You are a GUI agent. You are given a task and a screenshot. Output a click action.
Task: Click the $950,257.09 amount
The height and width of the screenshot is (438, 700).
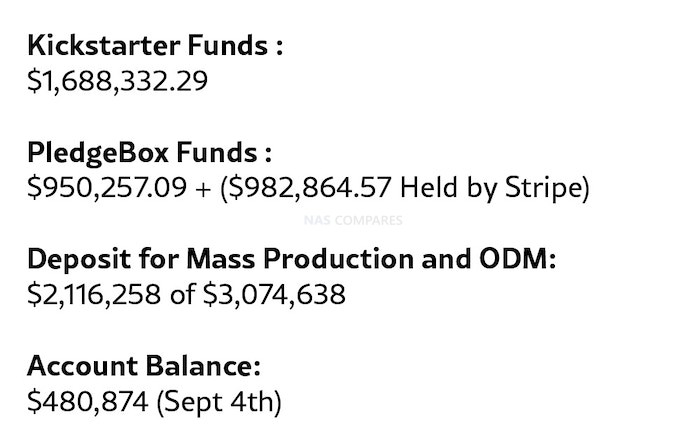coord(107,188)
